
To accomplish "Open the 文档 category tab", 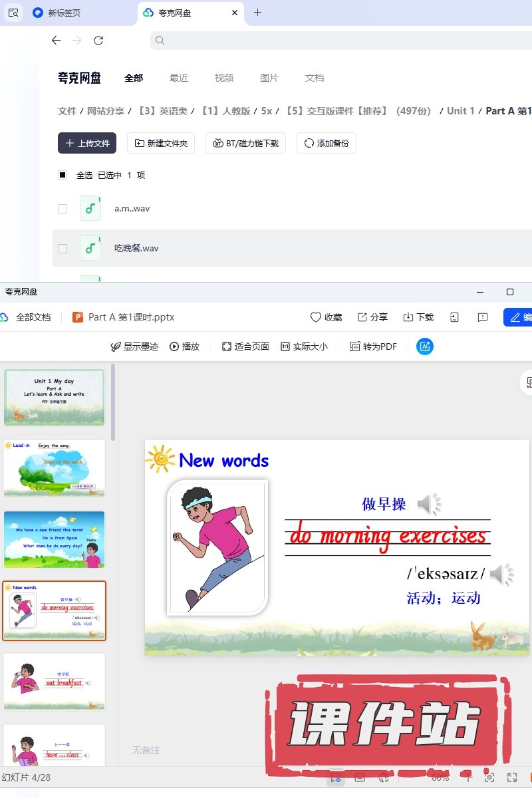I will pos(315,78).
